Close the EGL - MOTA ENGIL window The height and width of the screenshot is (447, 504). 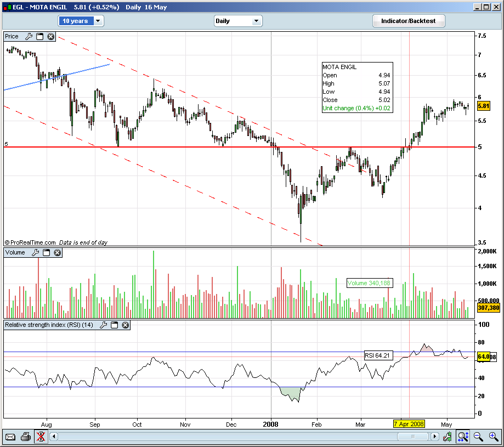click(496, 7)
